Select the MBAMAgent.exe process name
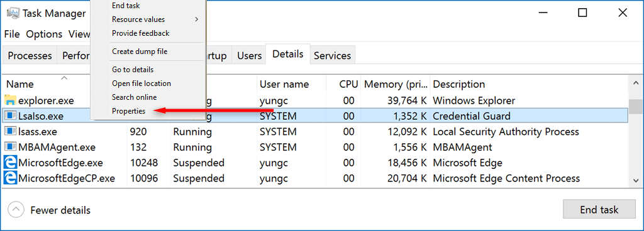 click(57, 148)
